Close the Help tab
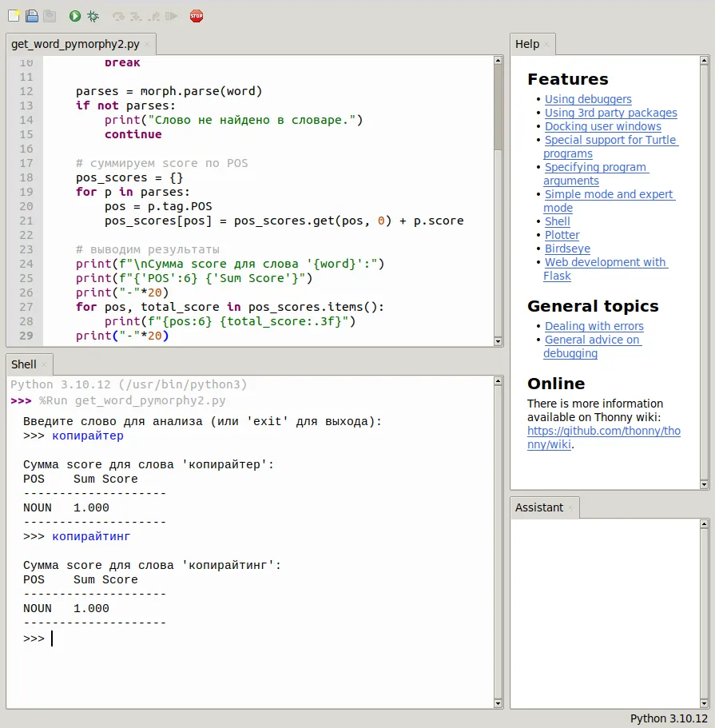Screen dimensions: 715x728 point(546,44)
